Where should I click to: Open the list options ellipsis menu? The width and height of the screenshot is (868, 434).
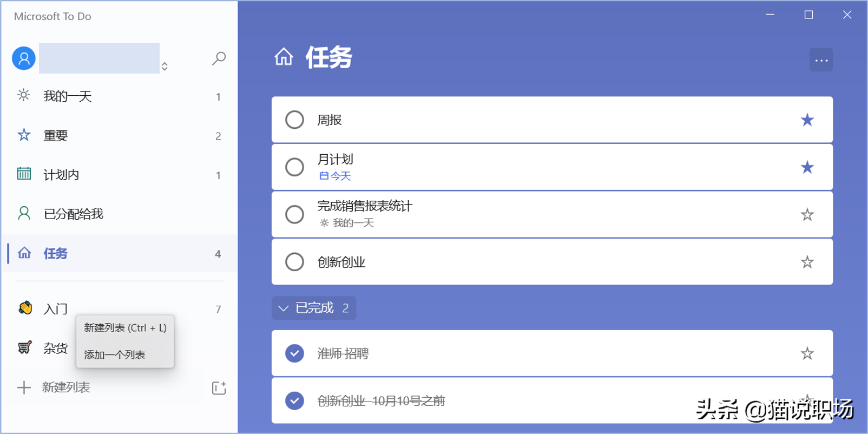click(821, 60)
